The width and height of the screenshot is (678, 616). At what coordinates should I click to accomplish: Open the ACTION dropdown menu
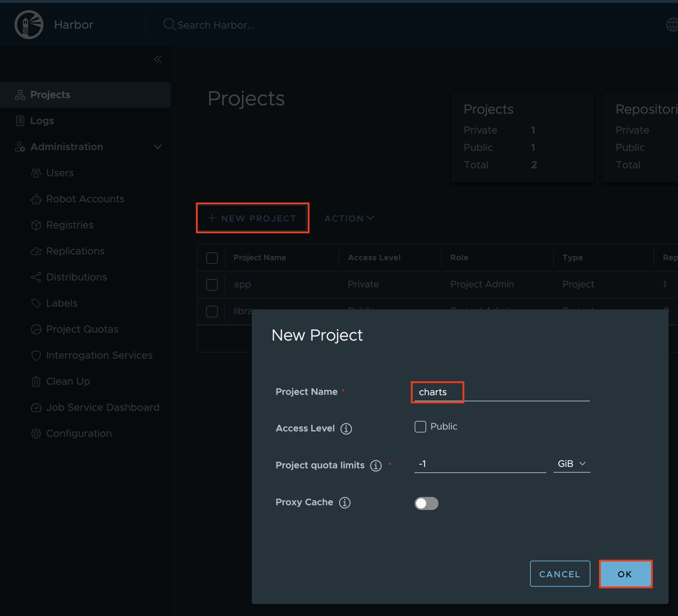coord(349,219)
